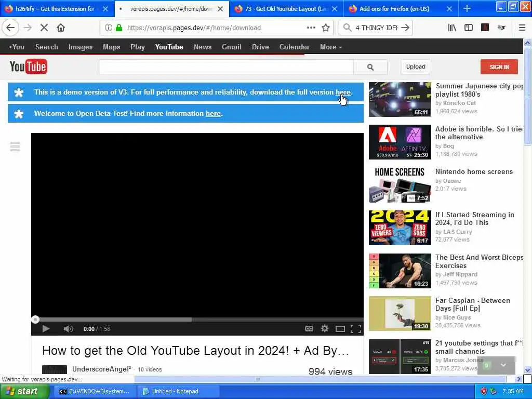Screen dimensions: 532x399
Task: Open Gmail in the Google bar
Action: [x=231, y=47]
